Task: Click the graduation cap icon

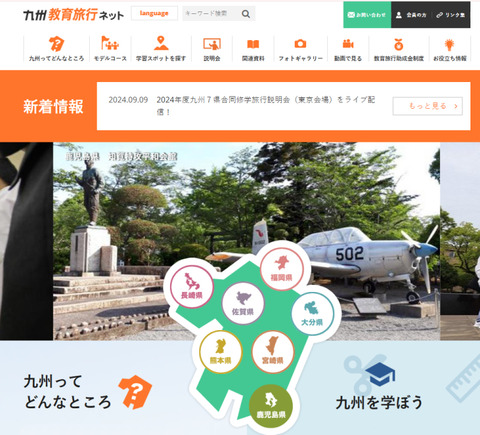Action: click(380, 374)
